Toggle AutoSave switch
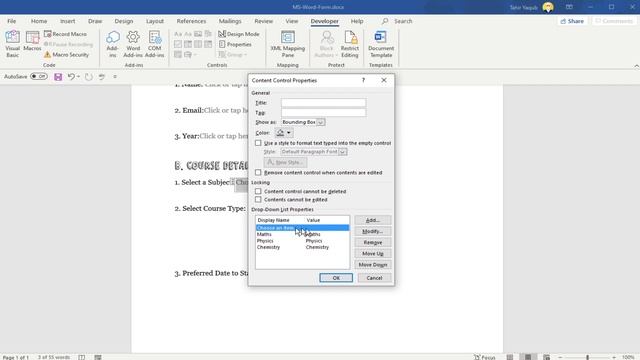The height and width of the screenshot is (360, 640). tap(39, 76)
